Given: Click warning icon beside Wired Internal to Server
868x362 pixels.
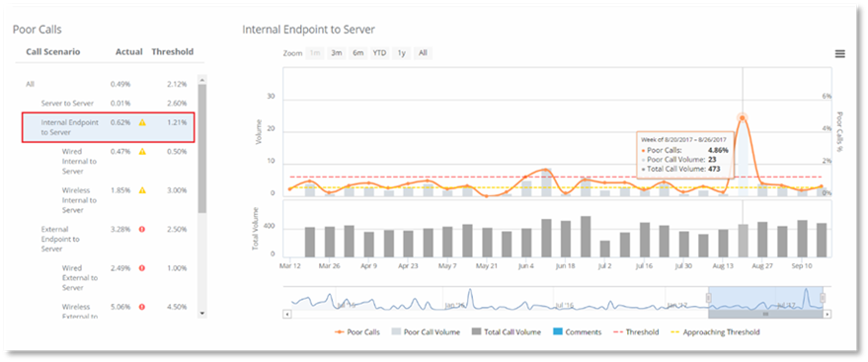Looking at the screenshot, I should [x=142, y=152].
